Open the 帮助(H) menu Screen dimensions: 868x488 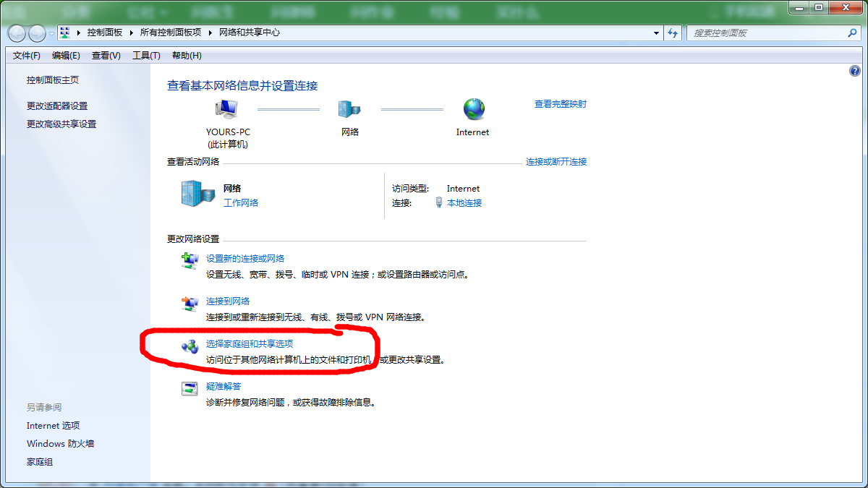click(x=187, y=56)
